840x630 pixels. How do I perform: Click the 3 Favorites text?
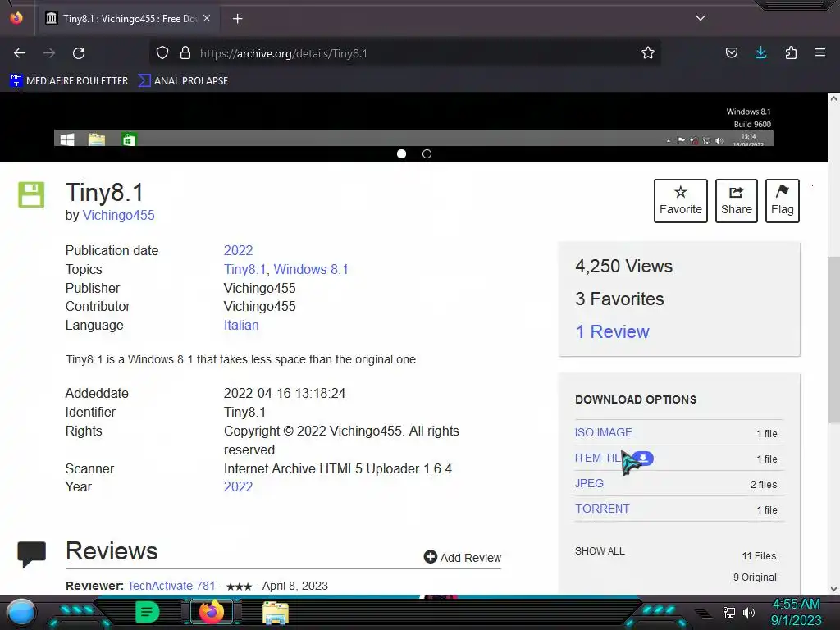pyautogui.click(x=619, y=299)
